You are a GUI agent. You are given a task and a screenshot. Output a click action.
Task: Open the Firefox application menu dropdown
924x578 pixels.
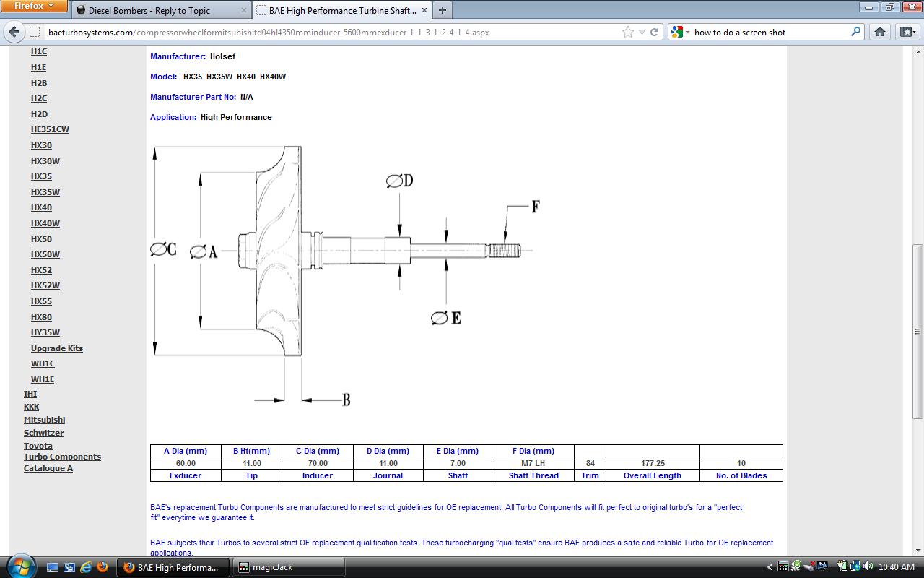34,7
